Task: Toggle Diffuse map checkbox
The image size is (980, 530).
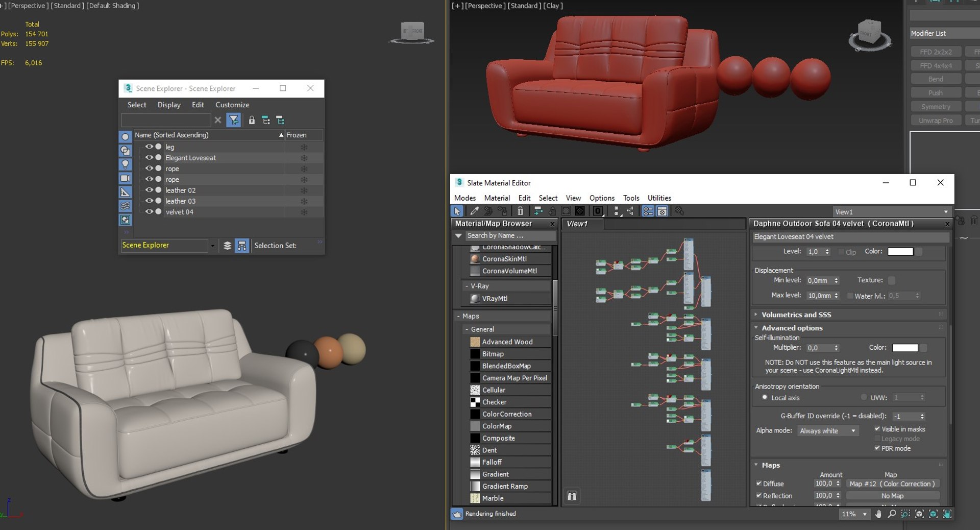Action: [x=759, y=484]
